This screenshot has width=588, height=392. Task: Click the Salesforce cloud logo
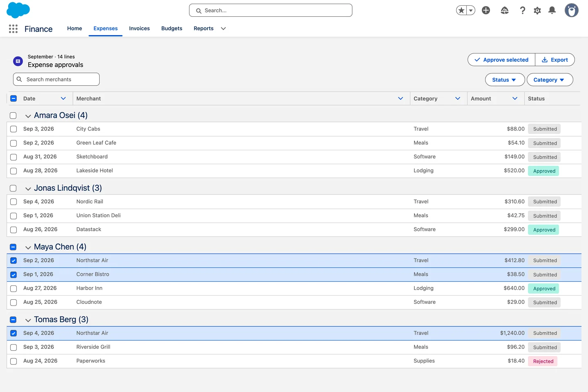click(x=18, y=10)
